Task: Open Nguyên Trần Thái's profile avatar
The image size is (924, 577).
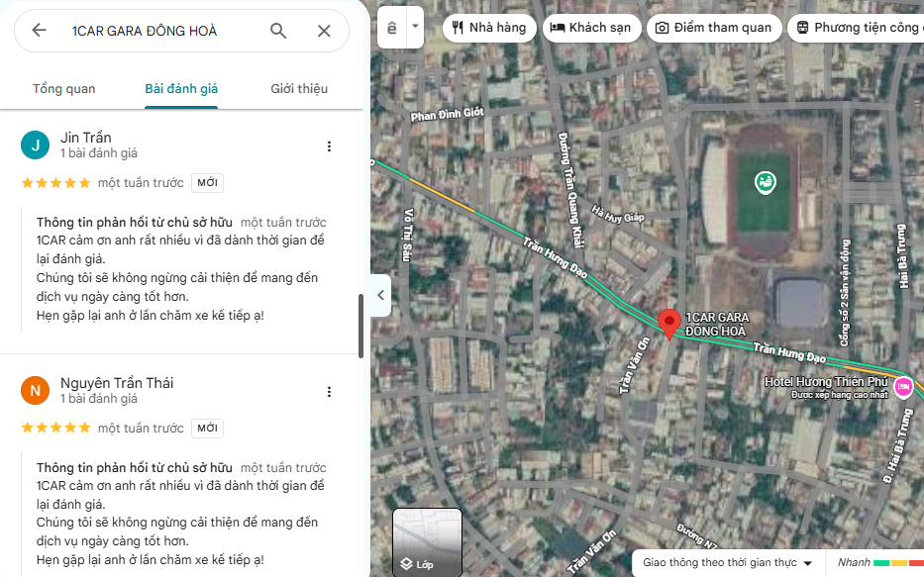Action: pyautogui.click(x=36, y=390)
